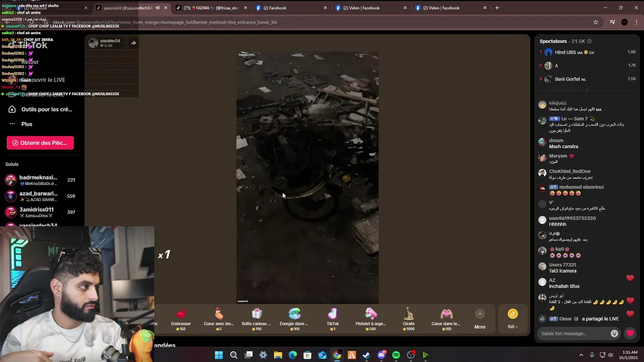Share the live using arrow icon
The height and width of the screenshot is (362, 644).
point(134,43)
